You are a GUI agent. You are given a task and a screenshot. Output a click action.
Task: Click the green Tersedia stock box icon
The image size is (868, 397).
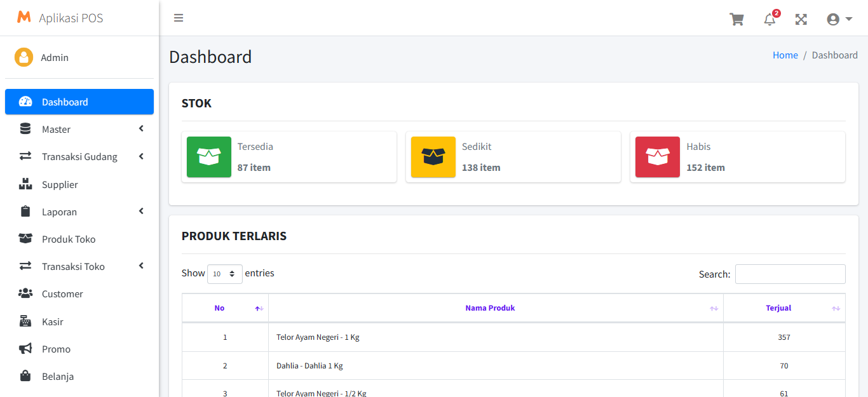click(209, 157)
